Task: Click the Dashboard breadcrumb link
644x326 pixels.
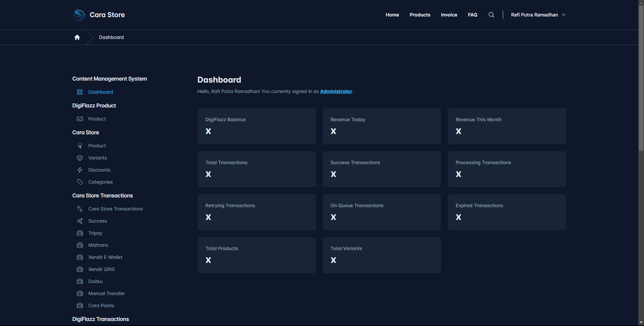Action: click(x=111, y=37)
